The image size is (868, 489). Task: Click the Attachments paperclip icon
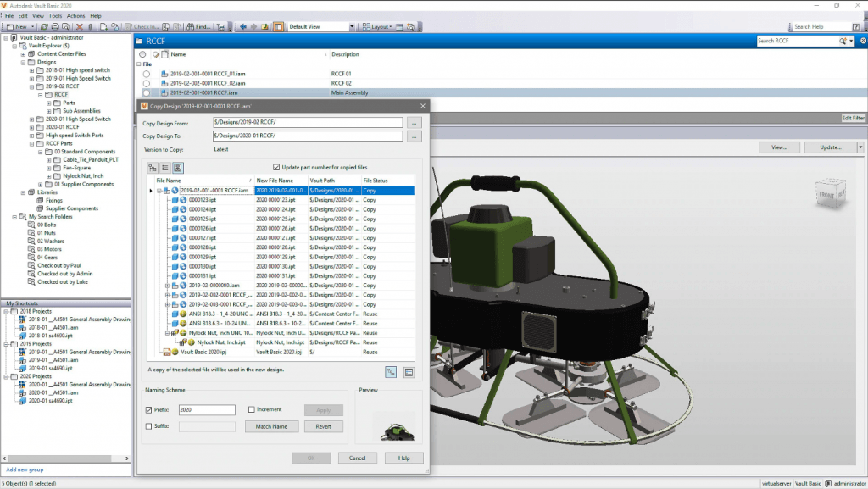90,26
